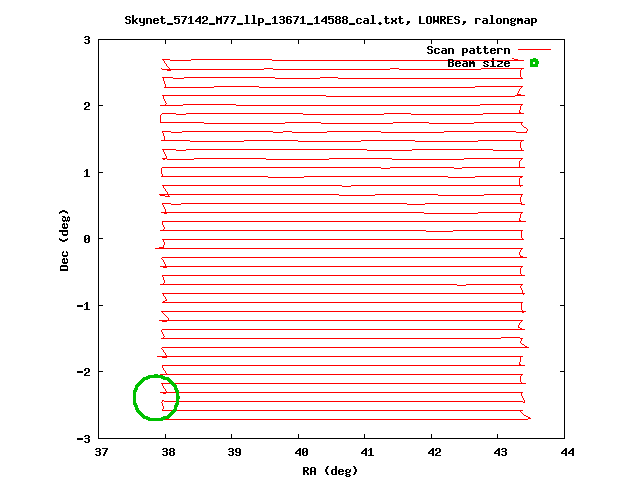Viewport: 640px width, 480px height.
Task: Click the RA tick label 37
Action: [101, 452]
